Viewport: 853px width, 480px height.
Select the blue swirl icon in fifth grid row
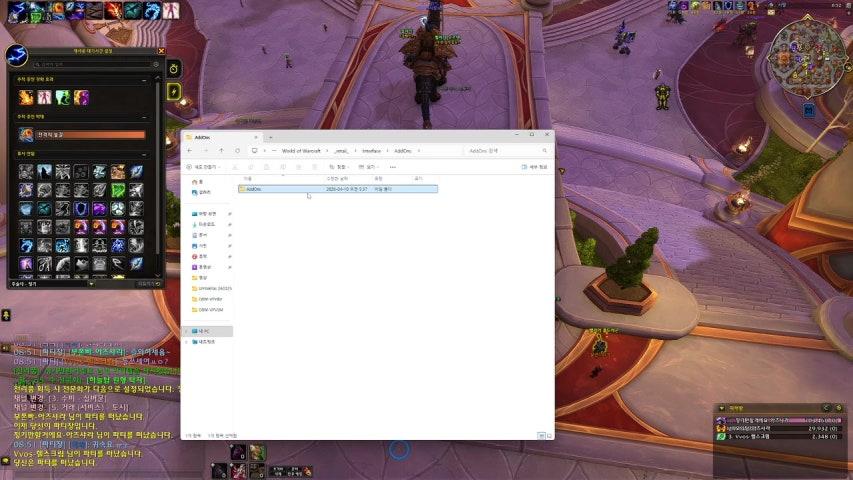[26, 245]
